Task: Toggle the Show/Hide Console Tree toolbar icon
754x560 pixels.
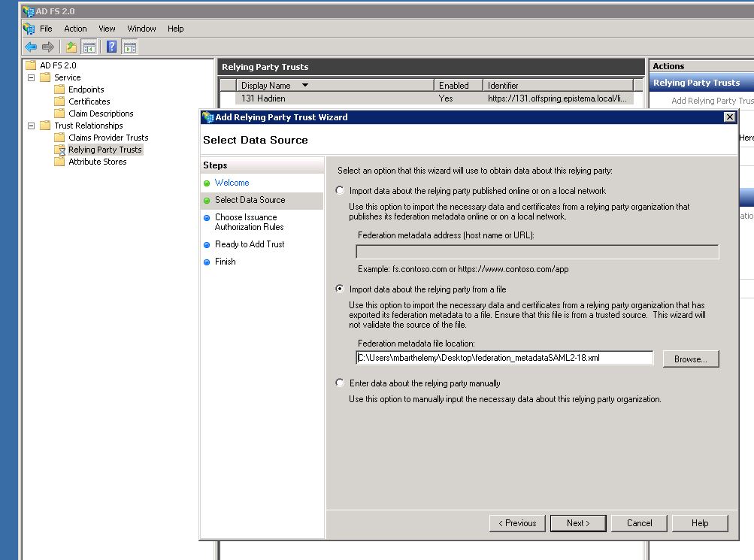Action: pyautogui.click(x=89, y=47)
